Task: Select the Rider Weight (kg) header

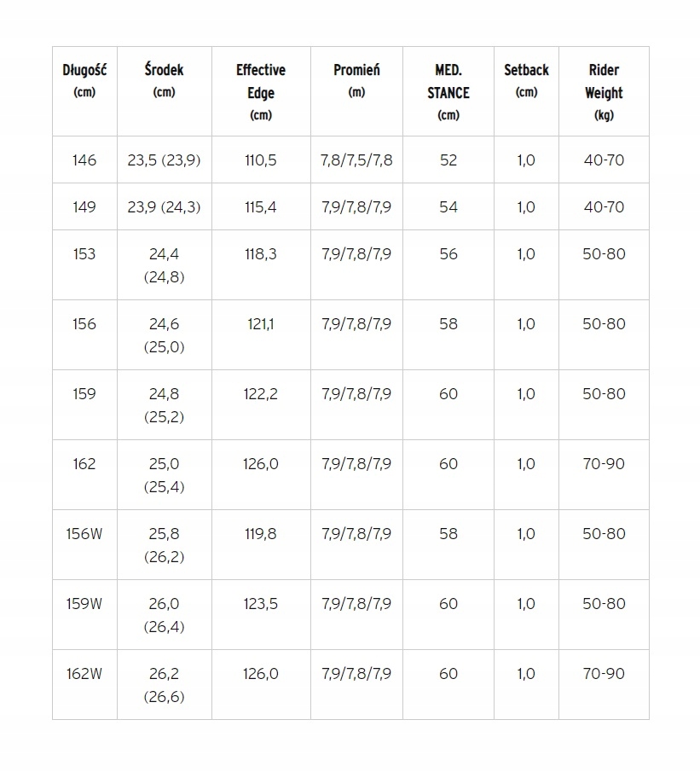Action: point(604,92)
